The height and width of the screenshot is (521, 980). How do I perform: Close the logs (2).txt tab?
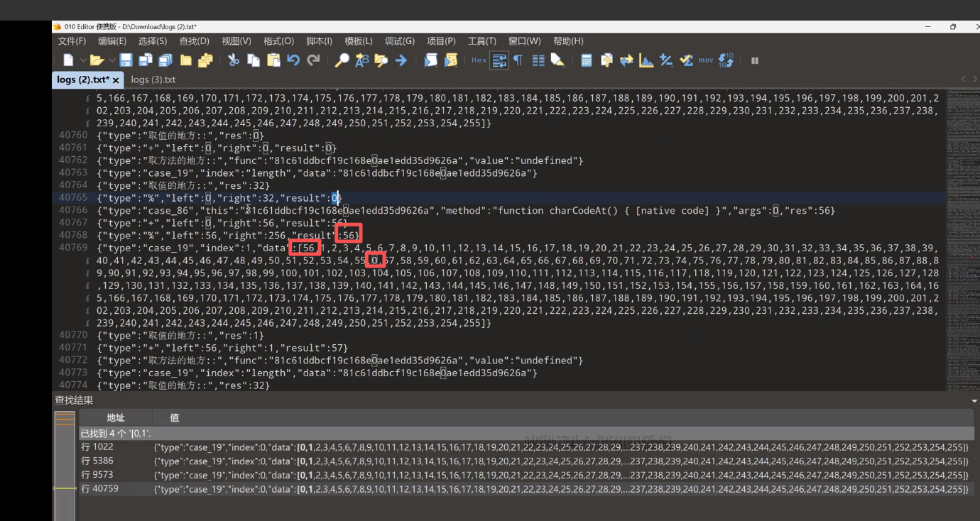point(116,80)
